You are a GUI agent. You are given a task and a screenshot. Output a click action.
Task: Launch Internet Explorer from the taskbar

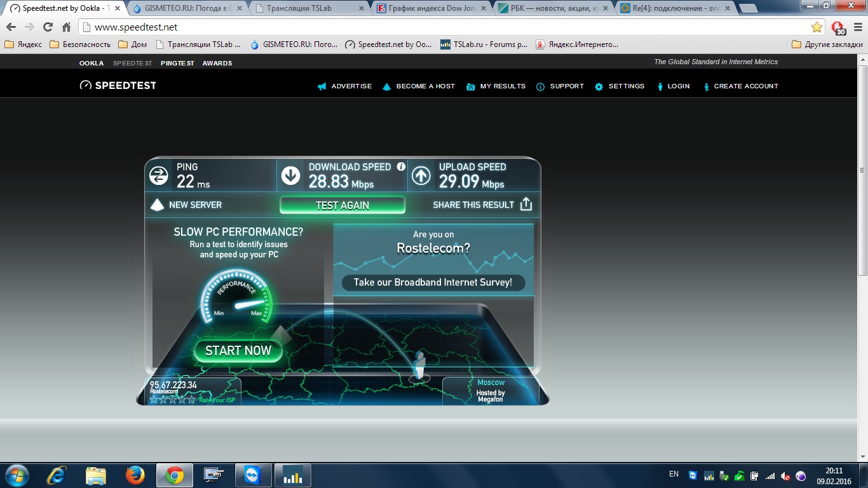58,475
